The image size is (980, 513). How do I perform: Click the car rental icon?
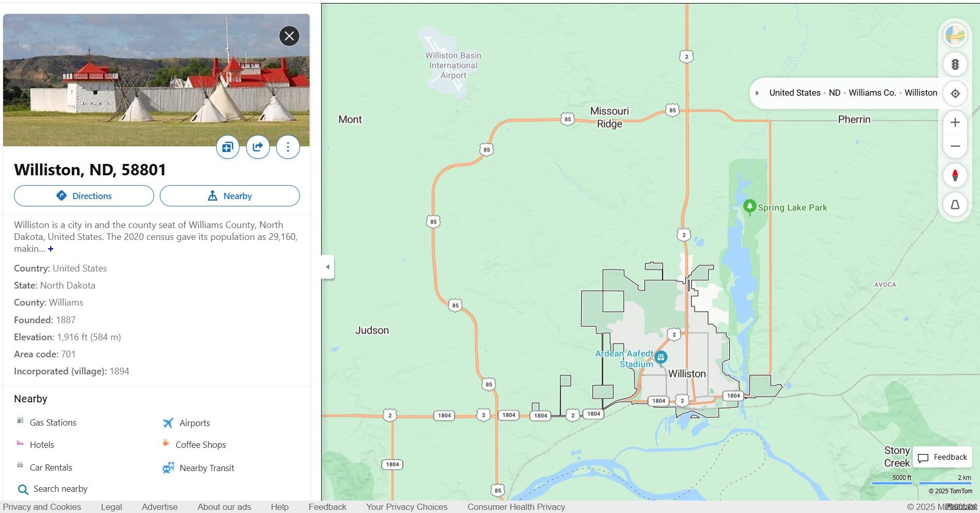tap(20, 465)
